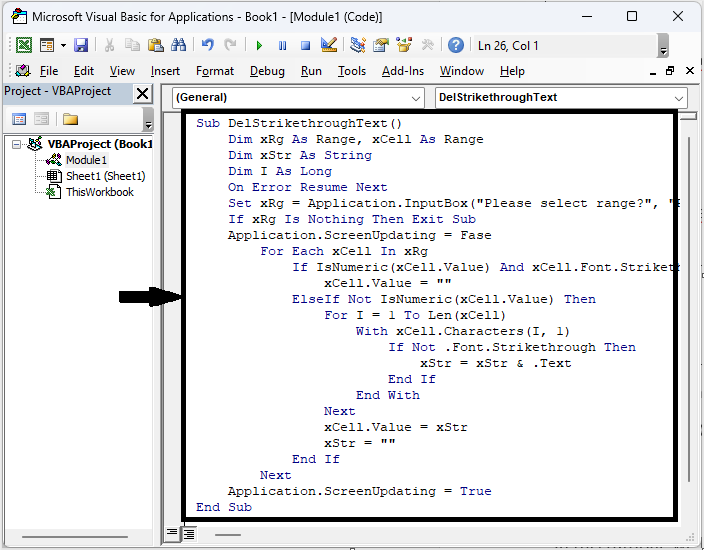This screenshot has height=550, width=704.
Task: Collapse the VBAProject (Book1) tree node
Action: tap(17, 145)
